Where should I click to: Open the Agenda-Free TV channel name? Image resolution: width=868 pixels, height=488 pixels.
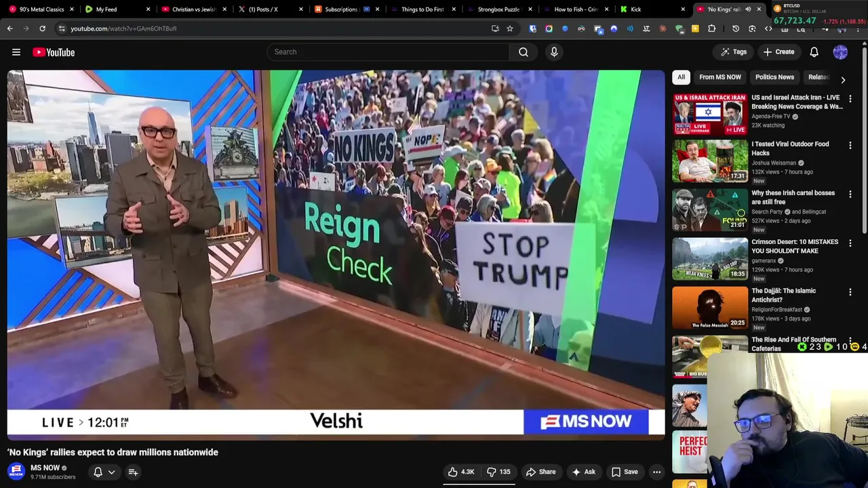[771, 117]
